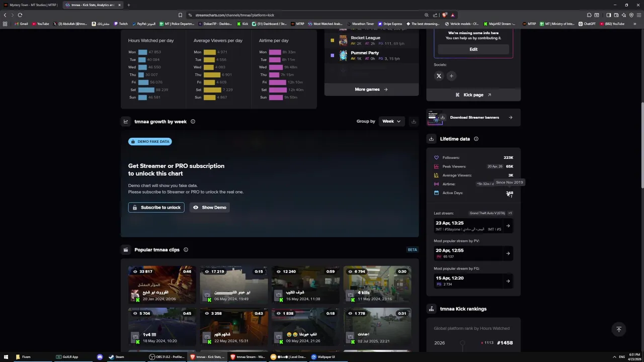
Task: Select the tmnaa Kick Stats browser tab
Action: click(93, 5)
